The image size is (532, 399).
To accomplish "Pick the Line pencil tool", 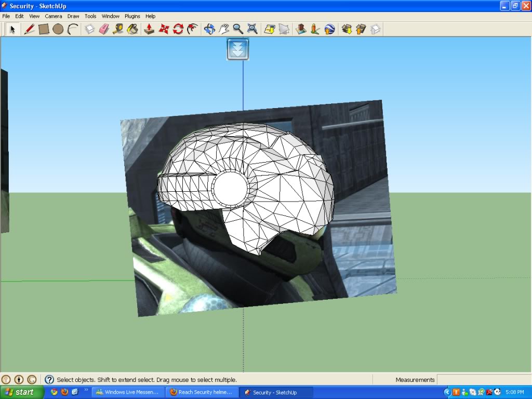I will coord(29,30).
